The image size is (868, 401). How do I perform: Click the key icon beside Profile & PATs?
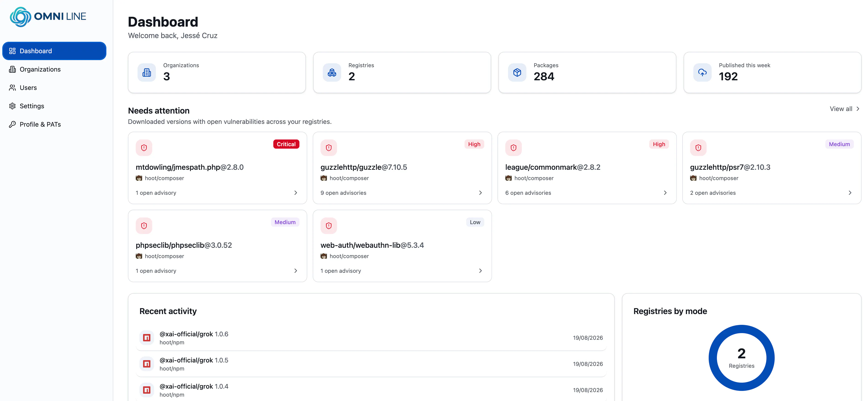pos(12,124)
